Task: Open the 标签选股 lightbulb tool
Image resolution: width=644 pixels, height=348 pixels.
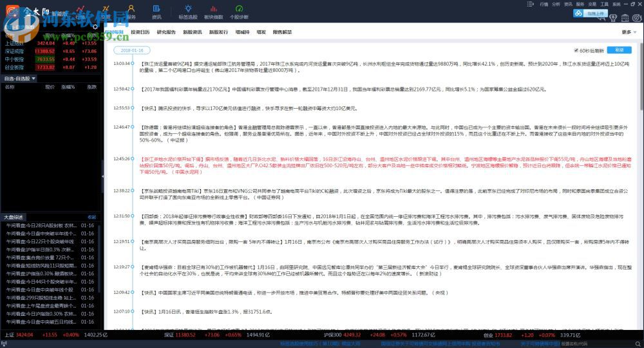Action: click(188, 12)
